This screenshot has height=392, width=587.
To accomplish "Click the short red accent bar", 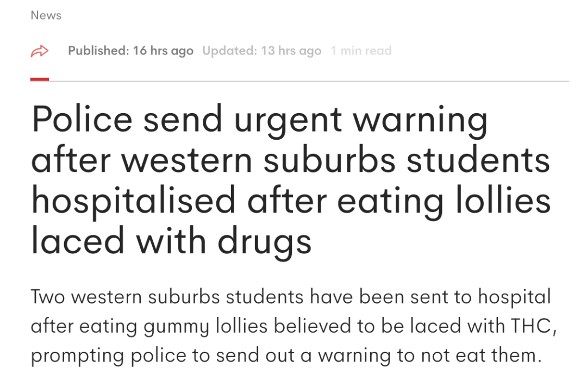I will pyautogui.click(x=40, y=79).
